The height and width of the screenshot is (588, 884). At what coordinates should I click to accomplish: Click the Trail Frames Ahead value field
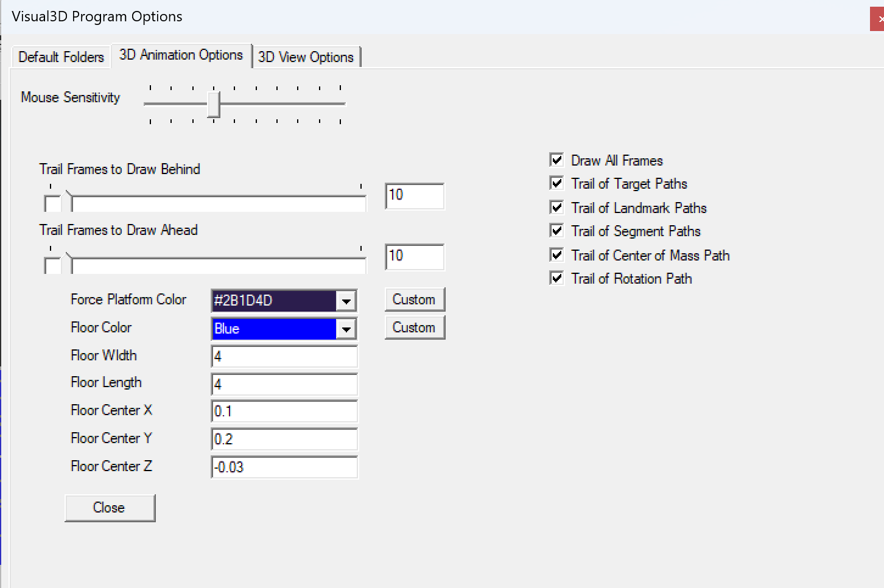(x=415, y=257)
